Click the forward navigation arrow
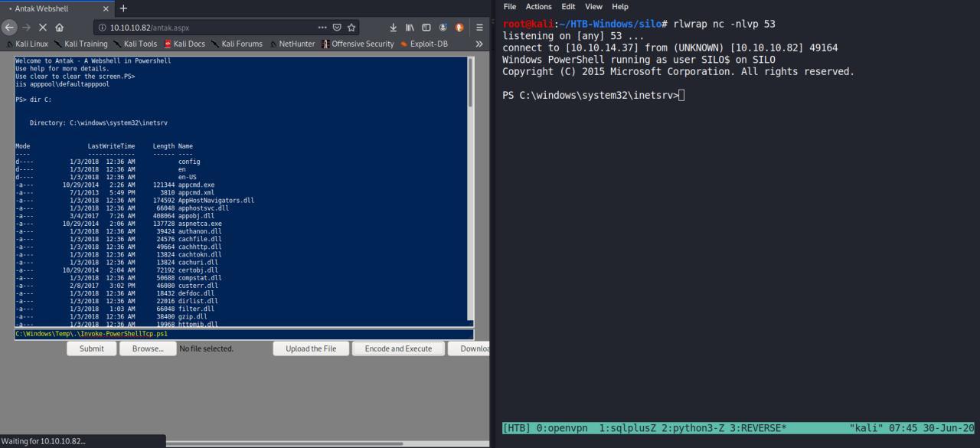 pyautogui.click(x=27, y=27)
